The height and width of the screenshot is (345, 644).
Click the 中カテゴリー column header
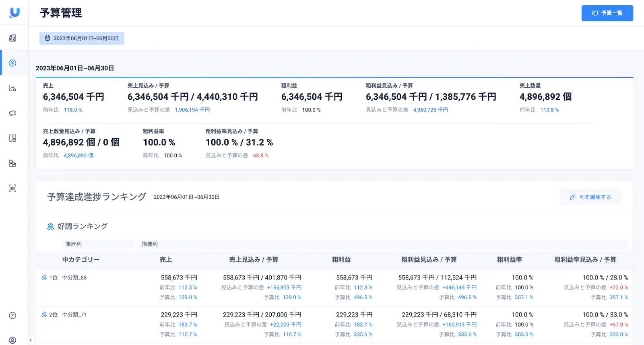[81, 260]
